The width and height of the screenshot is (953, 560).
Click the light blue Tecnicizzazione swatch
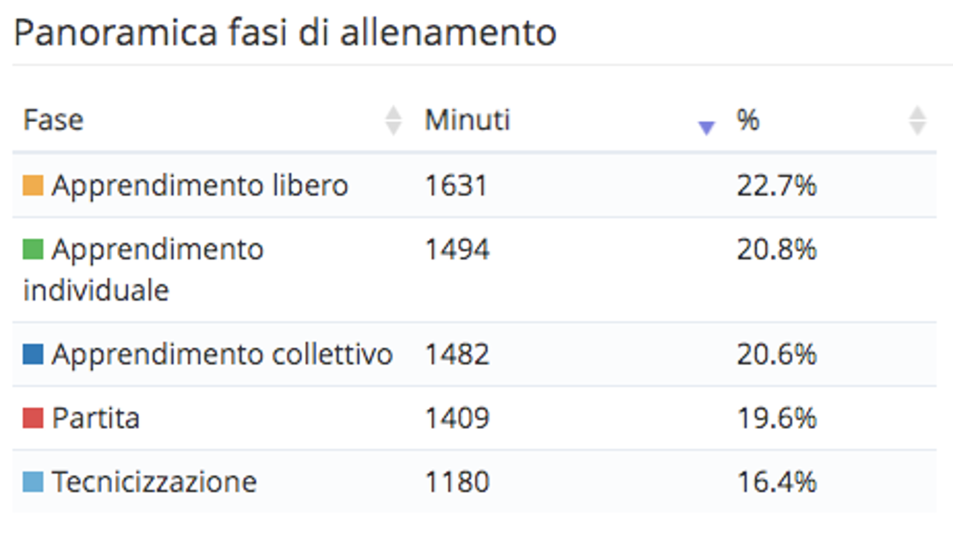click(x=33, y=482)
